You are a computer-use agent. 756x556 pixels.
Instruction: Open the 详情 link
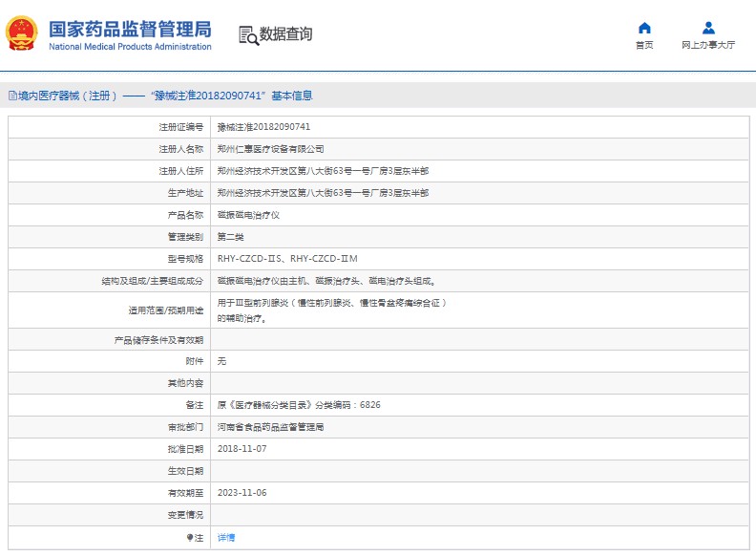point(226,538)
